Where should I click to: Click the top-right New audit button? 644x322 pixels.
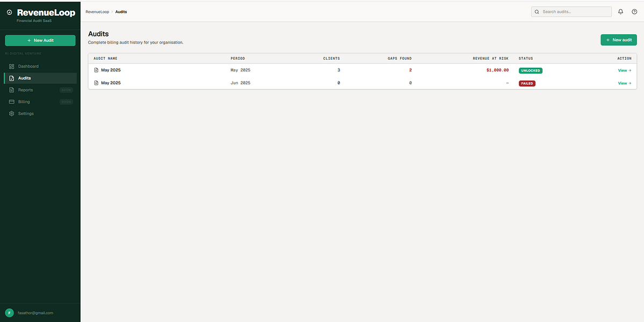[619, 40]
